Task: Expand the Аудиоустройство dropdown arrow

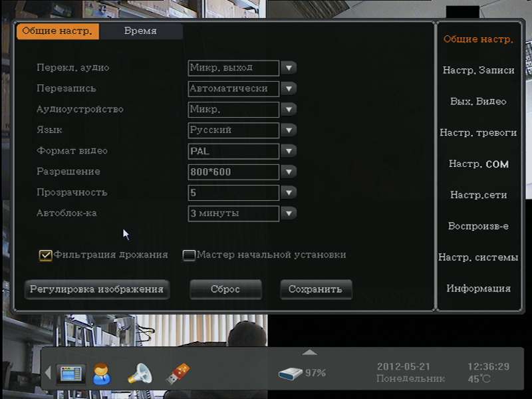Action: (289, 109)
